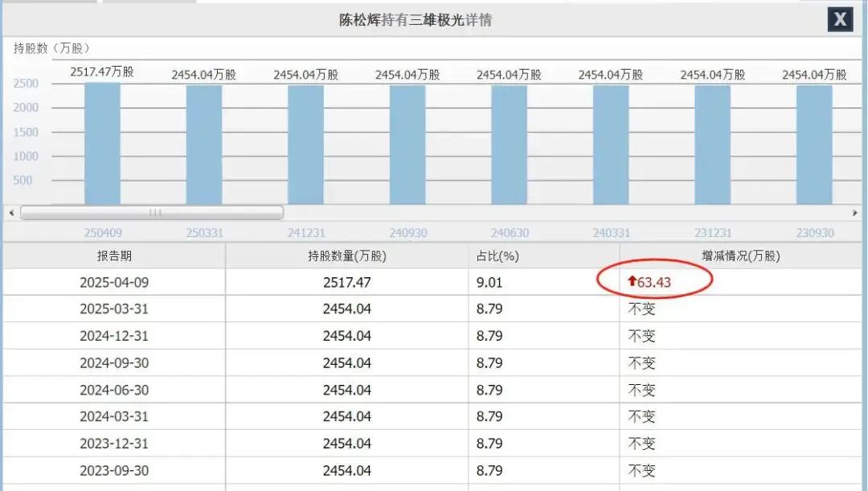The width and height of the screenshot is (868, 491).
Task: Select the chart bar above 241231
Action: (306, 145)
